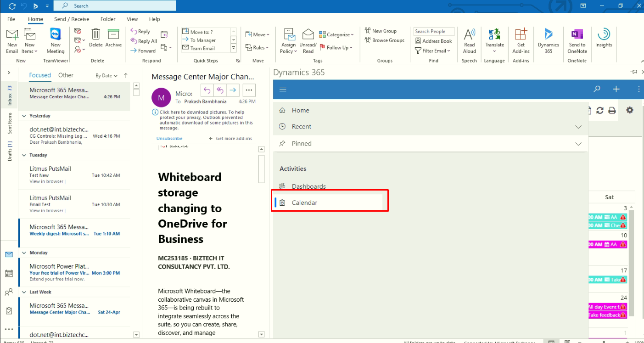Toggle the sort order arrow in mail list
The width and height of the screenshot is (644, 343).
[126, 76]
